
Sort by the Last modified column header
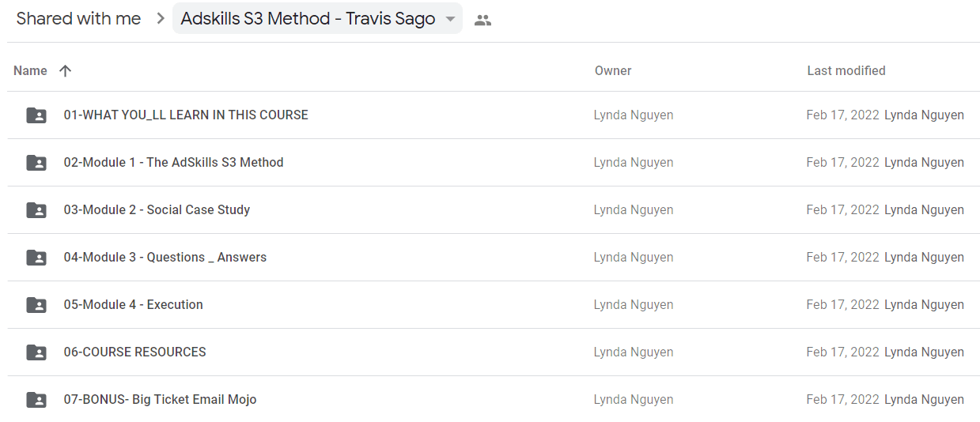(x=846, y=70)
